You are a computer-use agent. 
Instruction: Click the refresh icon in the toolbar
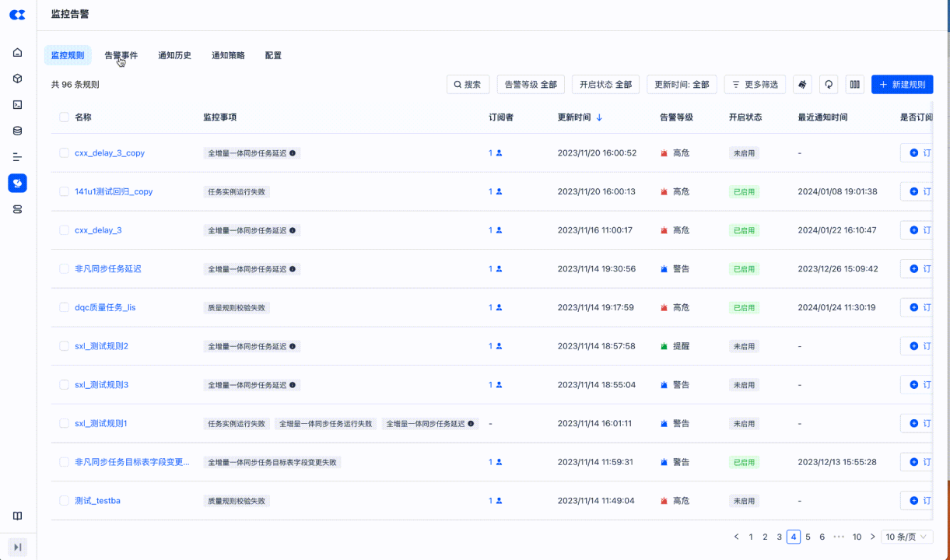coord(829,85)
